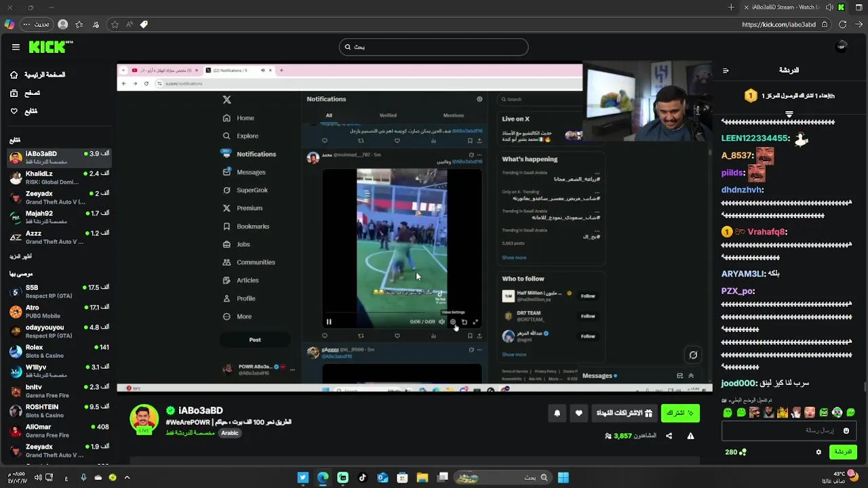Select Atro PUBG Mobile channel
This screenshot has height=488, width=868.
pos(59,311)
